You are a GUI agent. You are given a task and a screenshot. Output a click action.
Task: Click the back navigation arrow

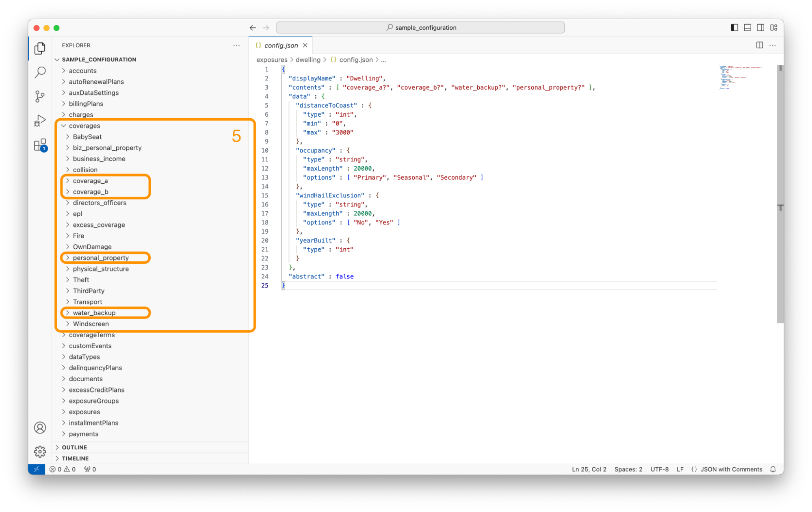point(252,28)
